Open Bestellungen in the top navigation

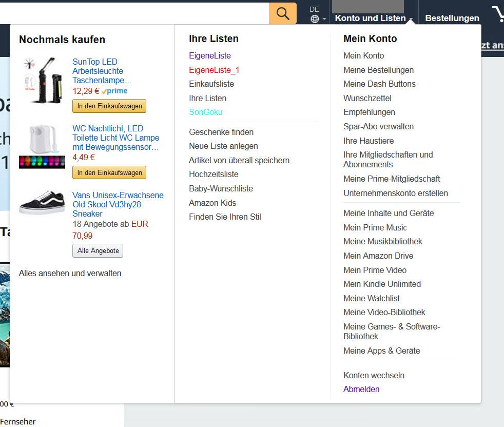[x=452, y=18]
